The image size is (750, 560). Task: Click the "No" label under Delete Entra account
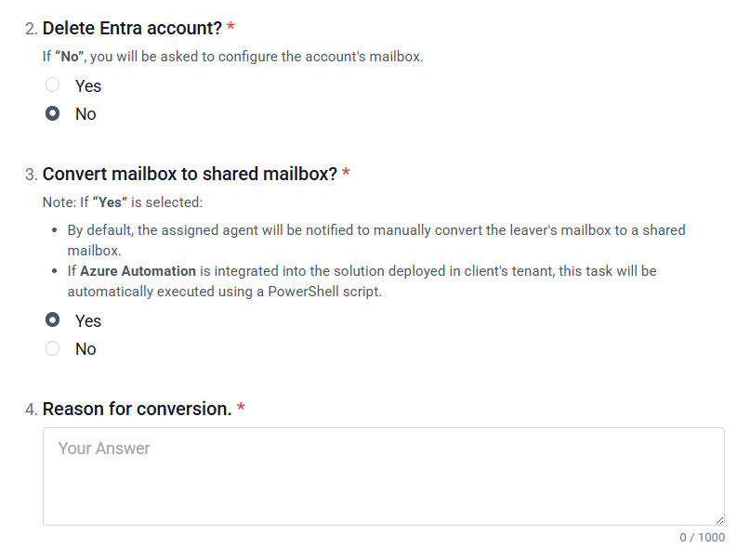coord(86,114)
